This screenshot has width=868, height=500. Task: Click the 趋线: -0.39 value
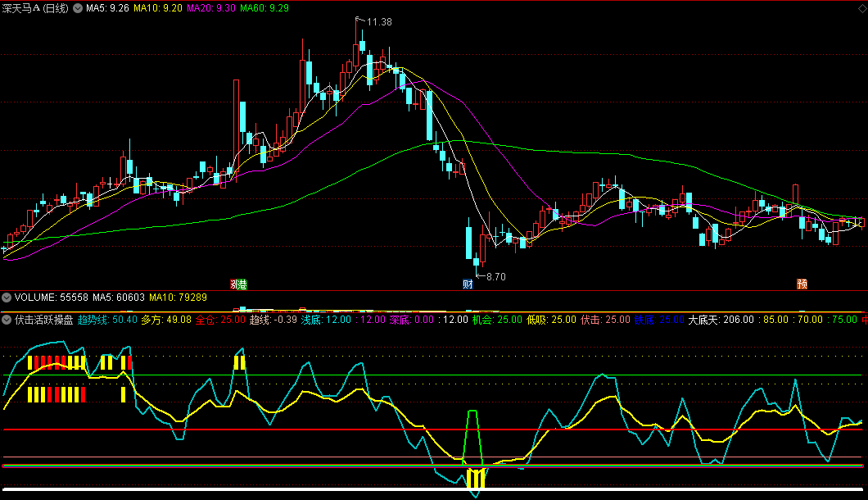click(273, 320)
